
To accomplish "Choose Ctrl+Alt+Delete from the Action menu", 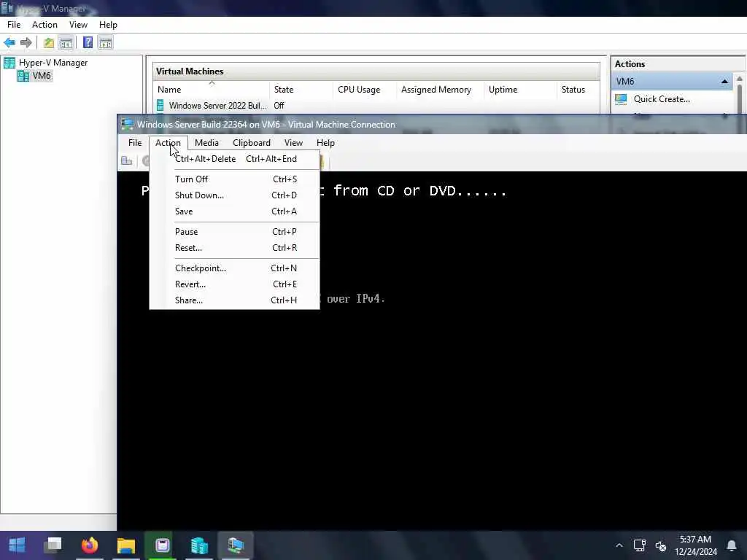I will [x=234, y=159].
